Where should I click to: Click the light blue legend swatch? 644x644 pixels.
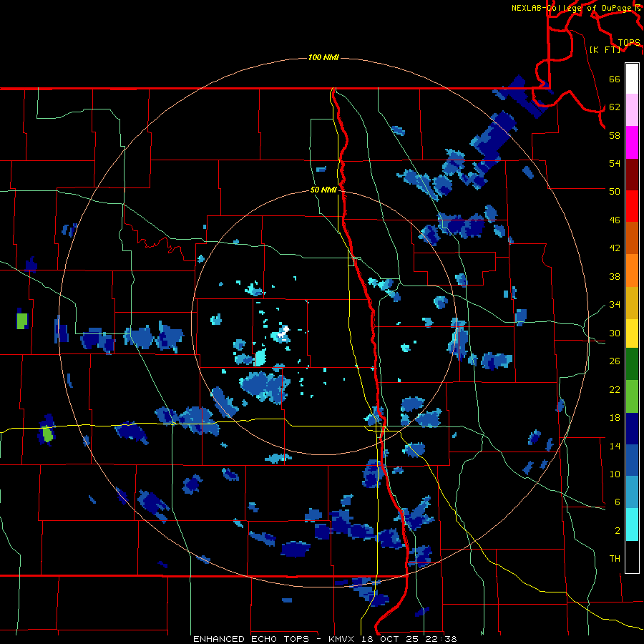[632, 492]
